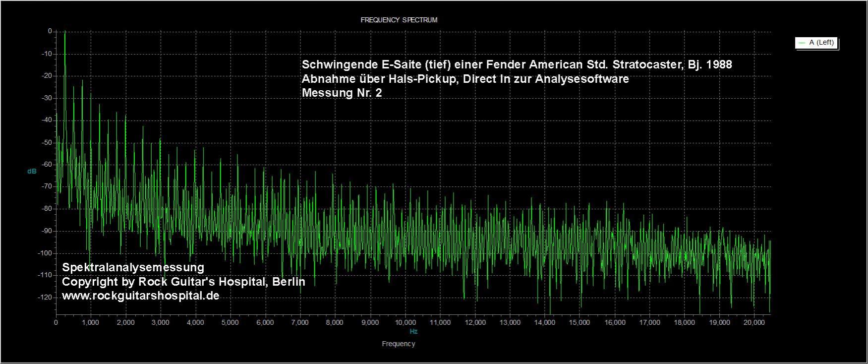Click the '15,000' frequency axis tick
Image resolution: width=868 pixels, height=364 pixels.
(x=579, y=322)
